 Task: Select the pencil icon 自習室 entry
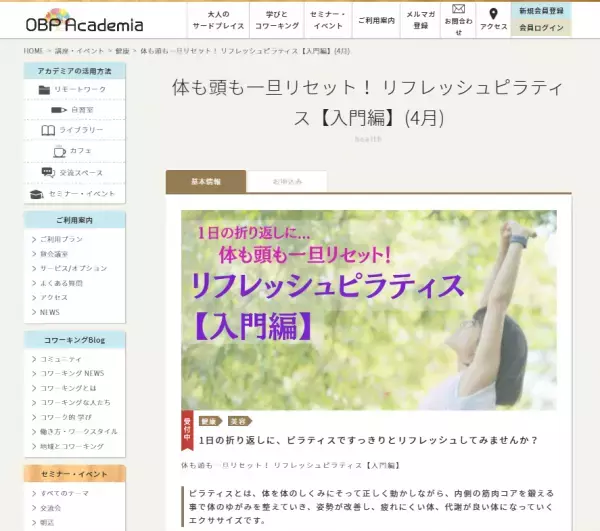[x=73, y=110]
